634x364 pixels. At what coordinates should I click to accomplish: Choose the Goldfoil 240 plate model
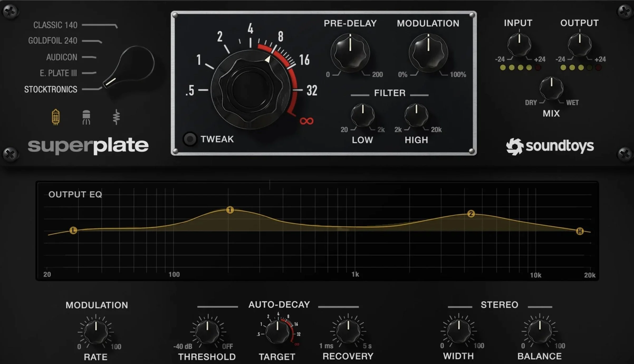(53, 41)
